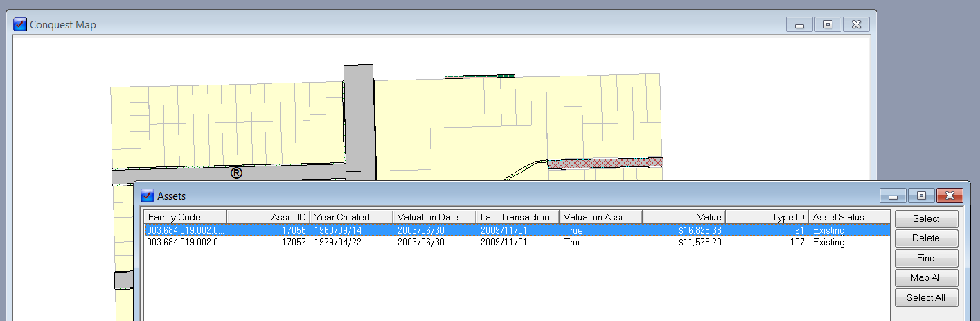Screen dimensions: 980x321
Task: Click the Select button in Assets window
Action: (926, 218)
